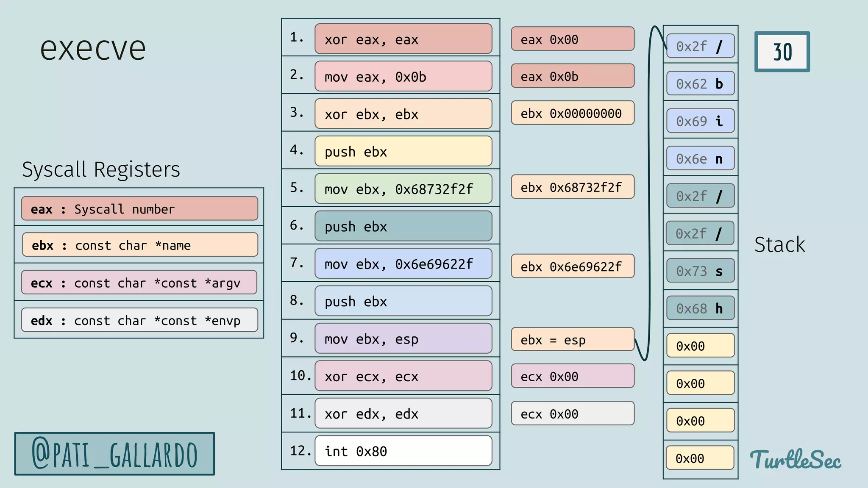Open the @PATI_GALLARDO handle banner

click(x=114, y=454)
